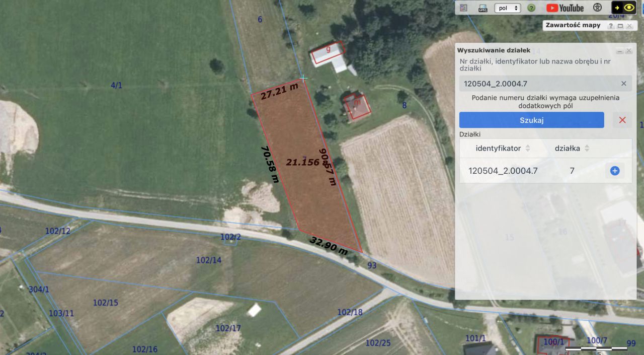Open the map legend list icon
The image size is (644, 355).
click(464, 8)
